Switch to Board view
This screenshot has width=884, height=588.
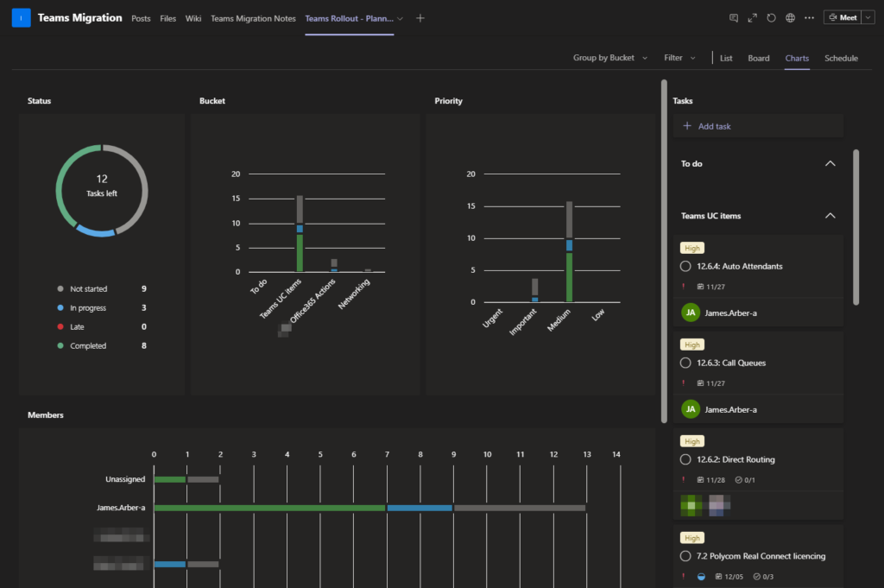[759, 58]
